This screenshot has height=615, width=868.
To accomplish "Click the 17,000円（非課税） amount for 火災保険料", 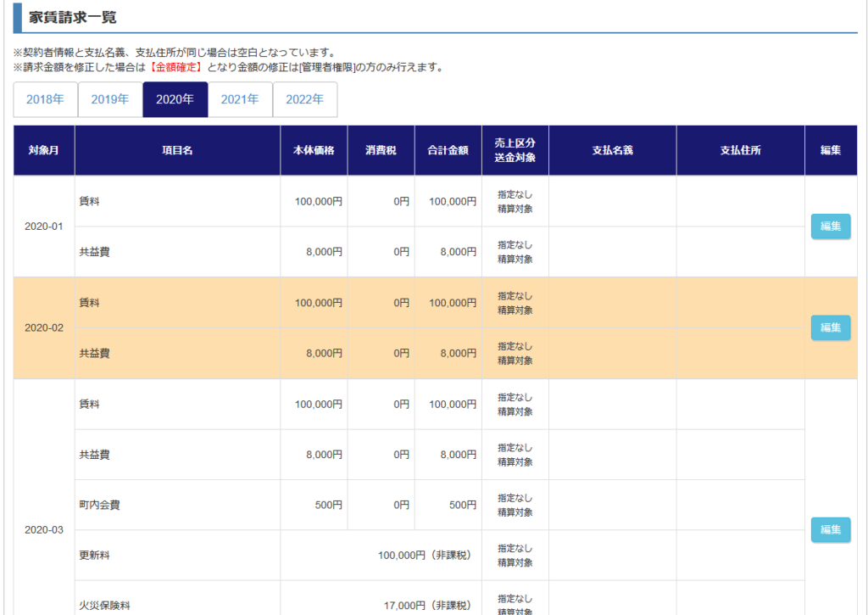I will [430, 606].
